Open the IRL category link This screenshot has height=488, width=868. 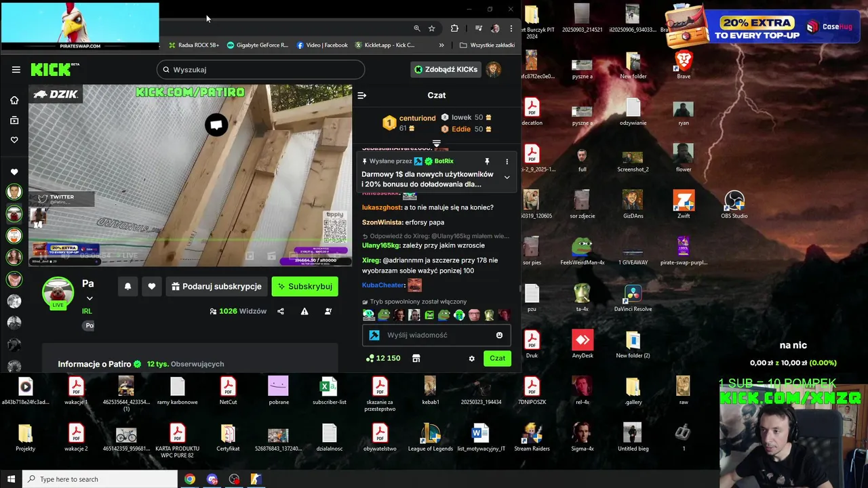click(x=87, y=311)
